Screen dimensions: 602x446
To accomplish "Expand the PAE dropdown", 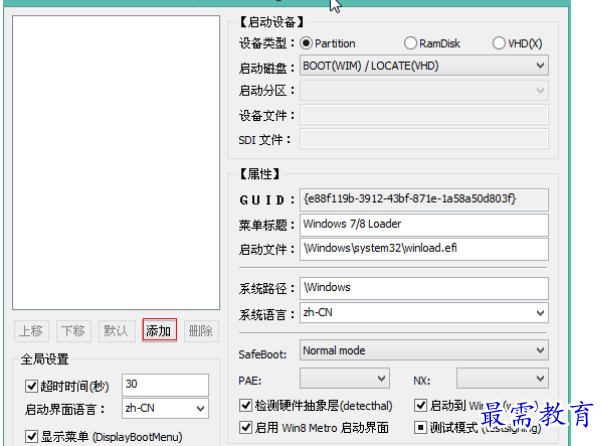I will (x=344, y=378).
